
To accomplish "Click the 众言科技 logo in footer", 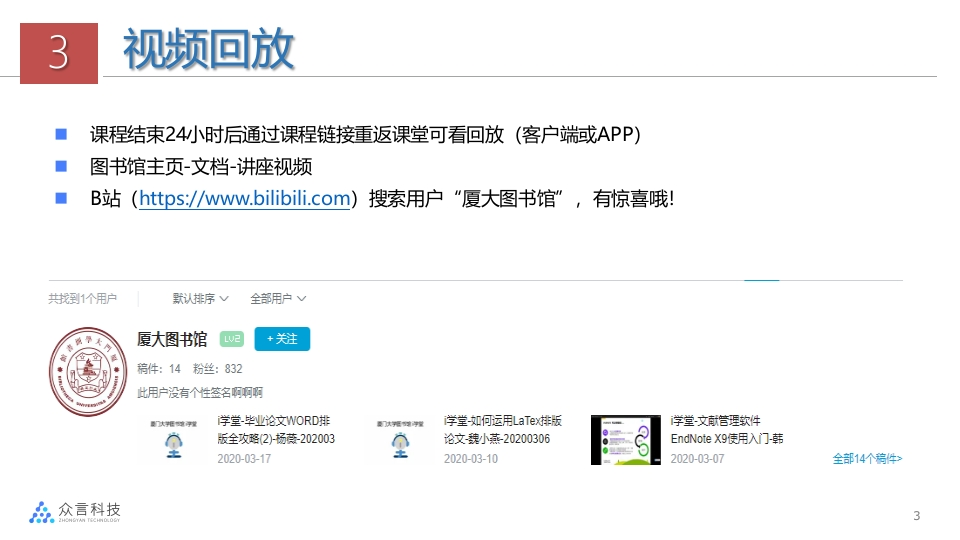I will point(75,512).
